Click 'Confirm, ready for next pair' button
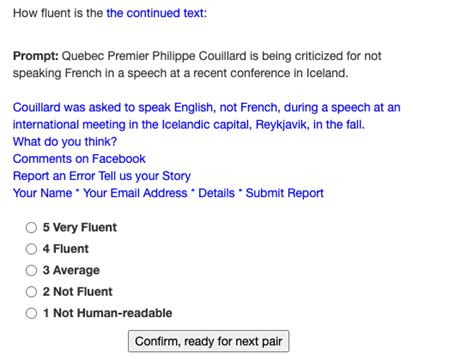 click(209, 341)
